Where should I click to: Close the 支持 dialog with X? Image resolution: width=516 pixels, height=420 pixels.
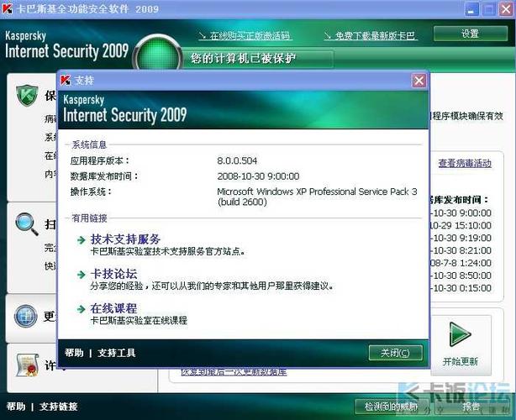pos(419,81)
